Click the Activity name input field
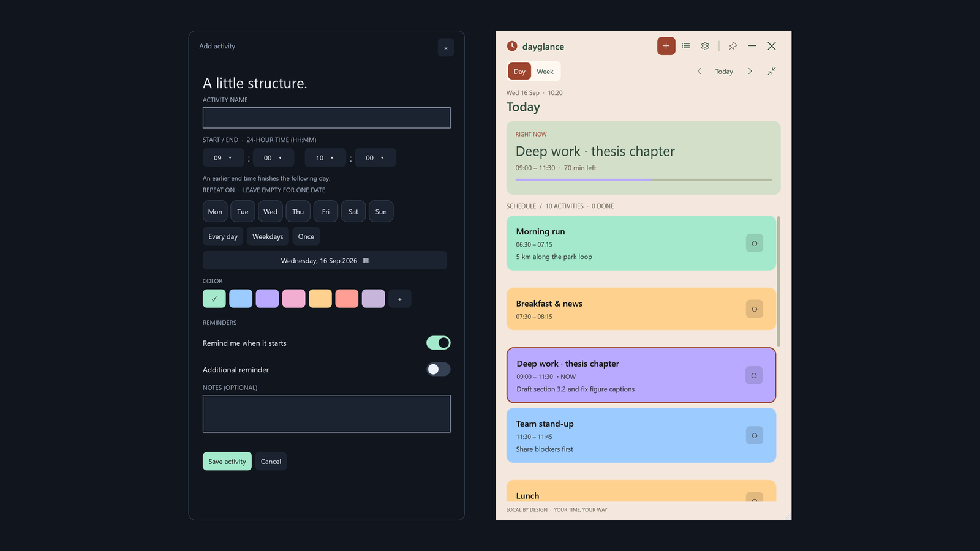Screen dimensions: 980x551 (x=326, y=118)
